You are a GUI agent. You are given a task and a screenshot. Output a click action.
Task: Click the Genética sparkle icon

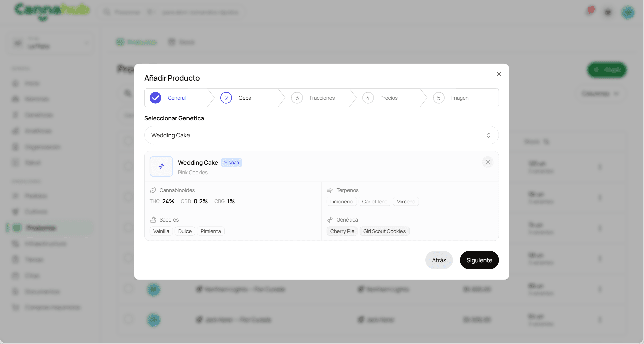330,220
